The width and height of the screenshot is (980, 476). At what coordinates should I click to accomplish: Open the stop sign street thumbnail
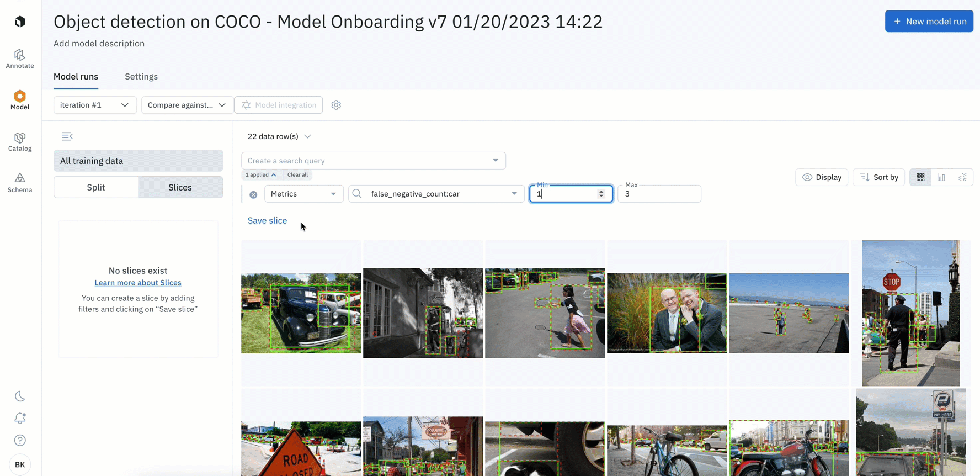click(x=910, y=313)
